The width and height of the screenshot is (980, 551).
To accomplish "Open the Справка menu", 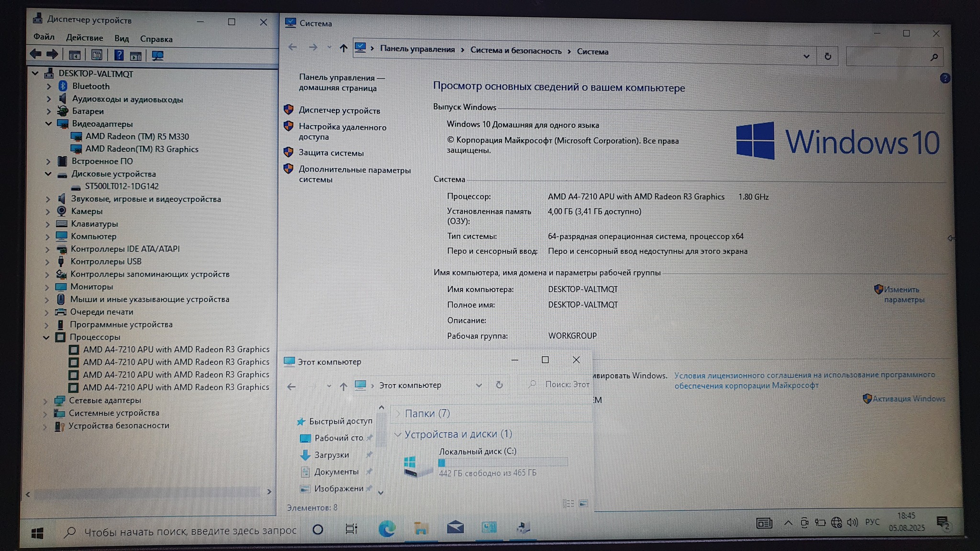I will [156, 39].
